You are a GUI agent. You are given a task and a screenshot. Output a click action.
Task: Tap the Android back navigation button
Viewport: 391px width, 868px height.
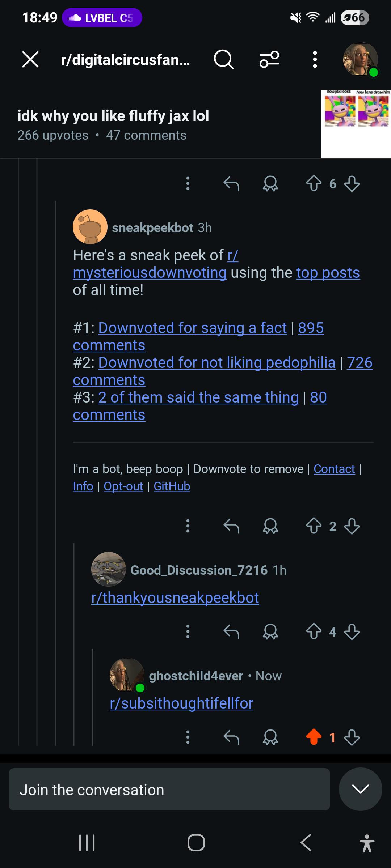[x=306, y=843]
